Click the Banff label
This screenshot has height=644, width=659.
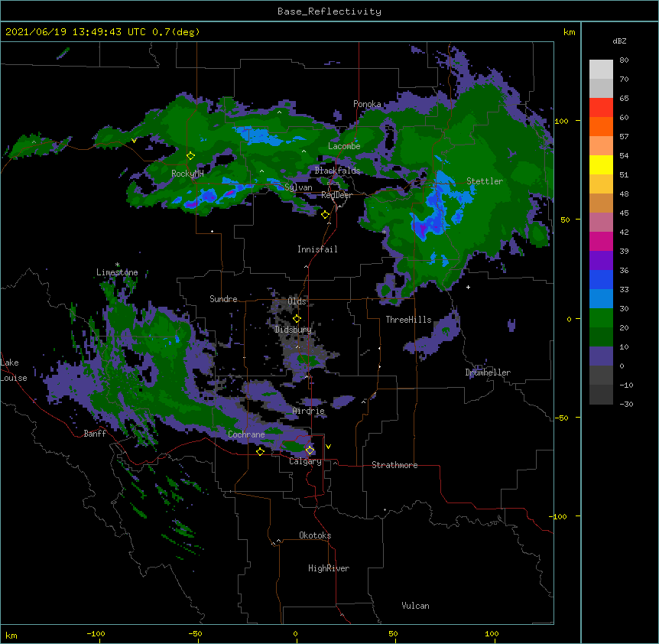95,434
